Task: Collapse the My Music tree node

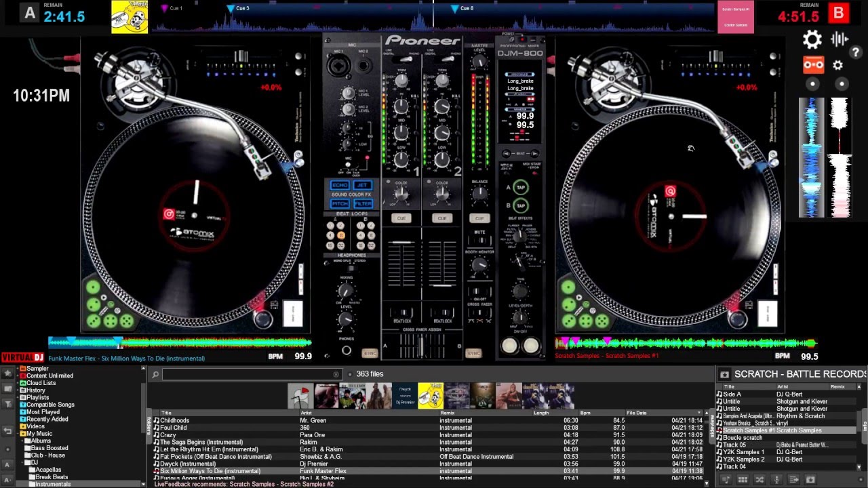Action: tap(18, 434)
